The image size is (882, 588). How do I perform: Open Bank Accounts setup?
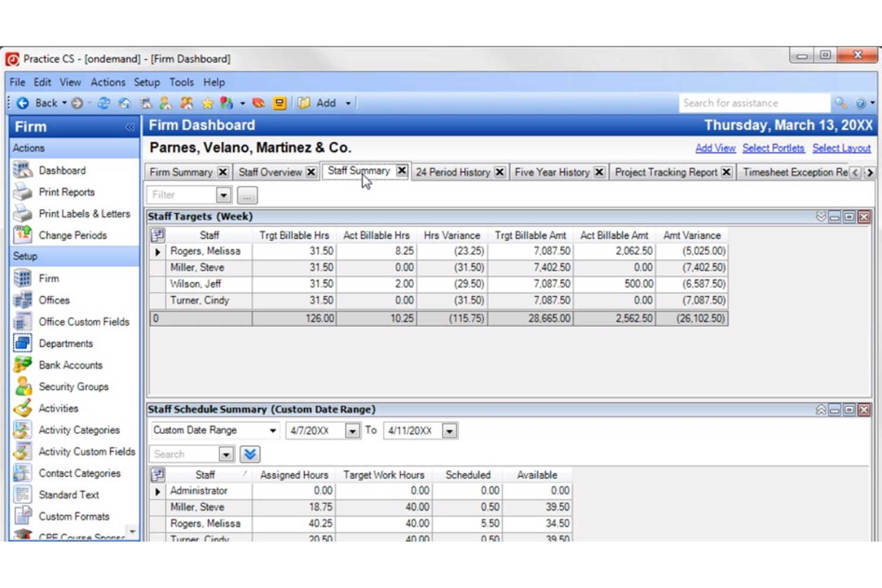tap(22, 365)
